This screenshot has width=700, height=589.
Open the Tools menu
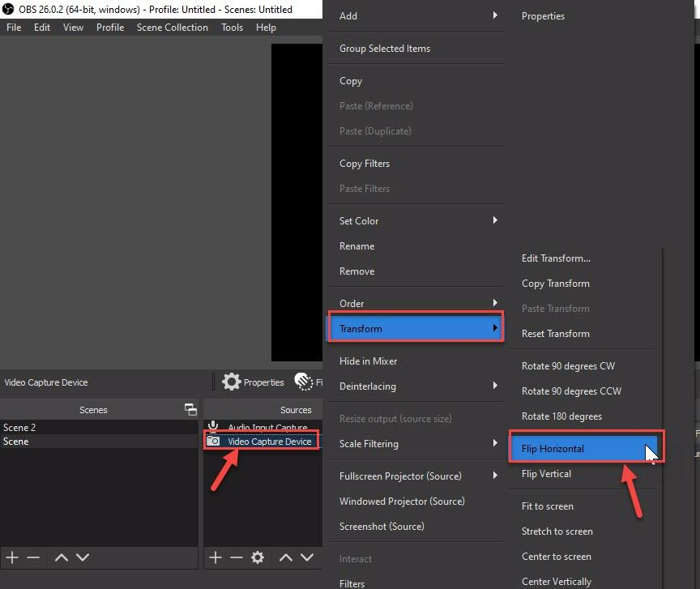click(233, 28)
